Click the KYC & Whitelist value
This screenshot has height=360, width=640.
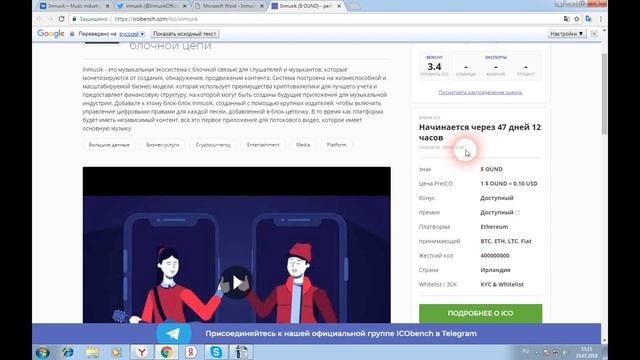502,284
